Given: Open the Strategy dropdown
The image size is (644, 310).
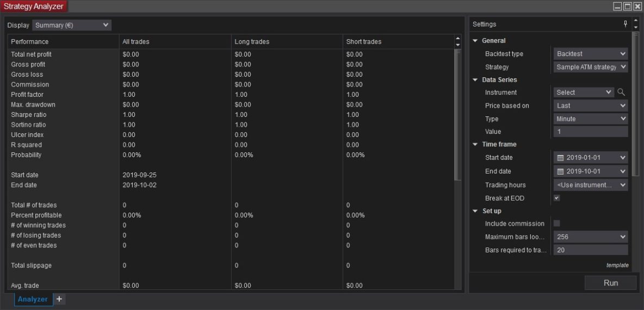Looking at the screenshot, I should [x=591, y=67].
